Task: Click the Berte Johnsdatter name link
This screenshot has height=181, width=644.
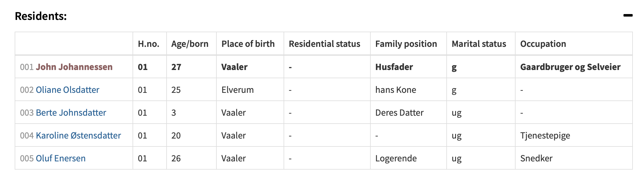Action: [x=71, y=113]
